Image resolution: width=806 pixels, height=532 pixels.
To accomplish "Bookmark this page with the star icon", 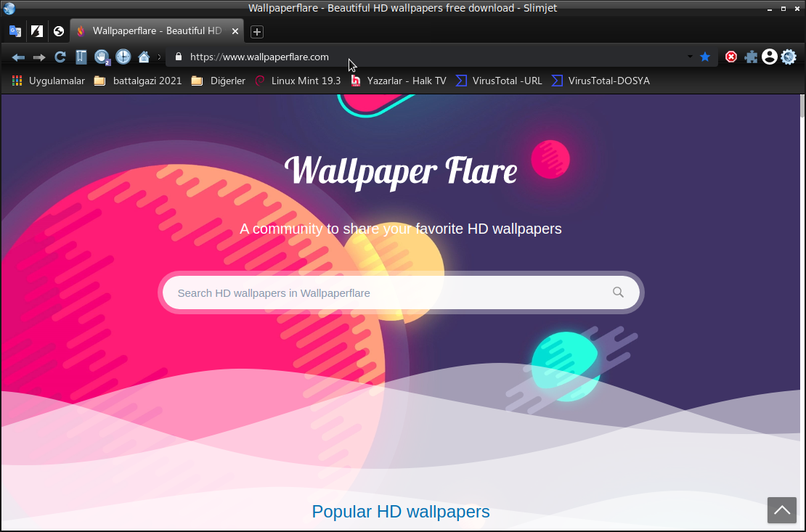I will [705, 57].
